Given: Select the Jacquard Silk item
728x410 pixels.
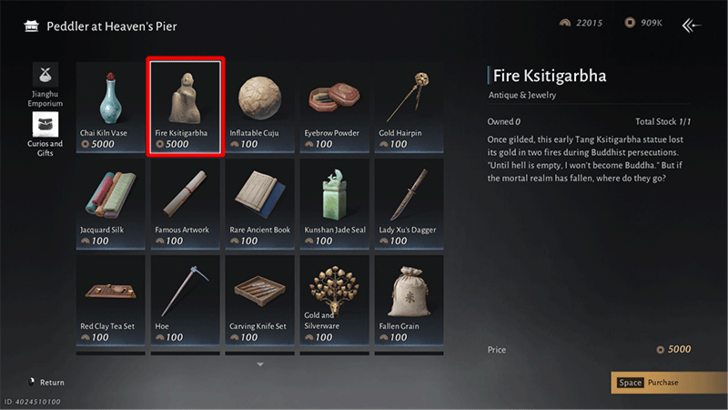Looking at the screenshot, I should [110, 204].
